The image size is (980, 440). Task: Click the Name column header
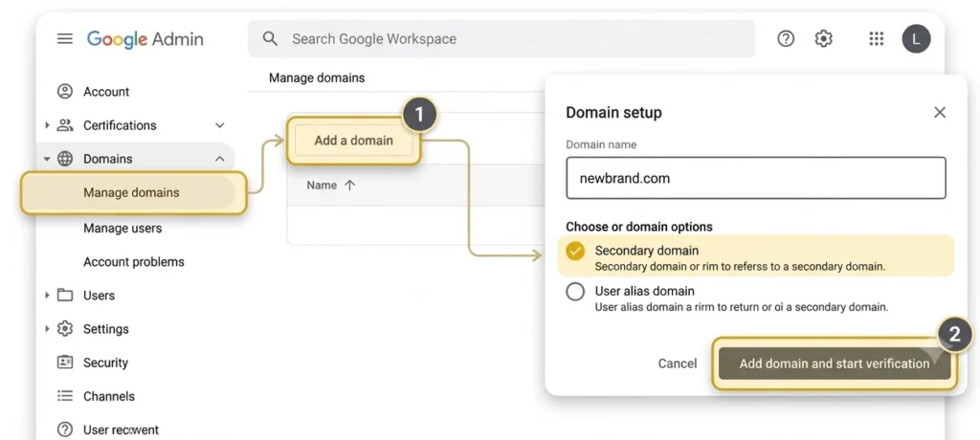(x=322, y=185)
